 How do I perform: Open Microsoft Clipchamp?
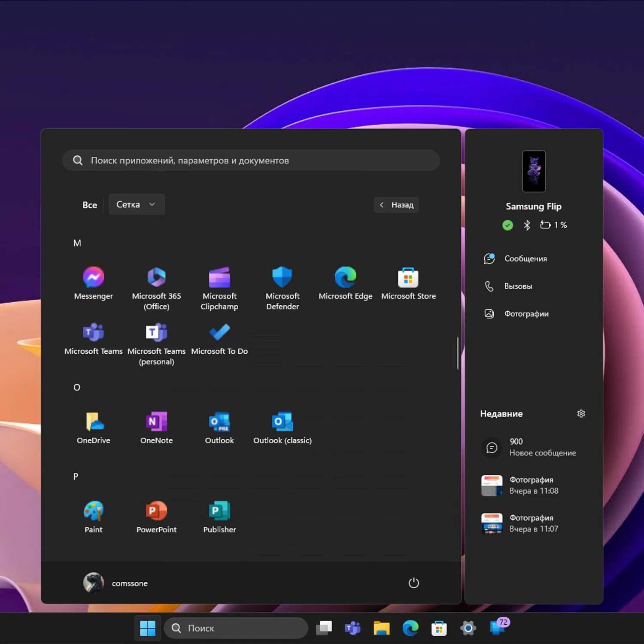pyautogui.click(x=219, y=288)
